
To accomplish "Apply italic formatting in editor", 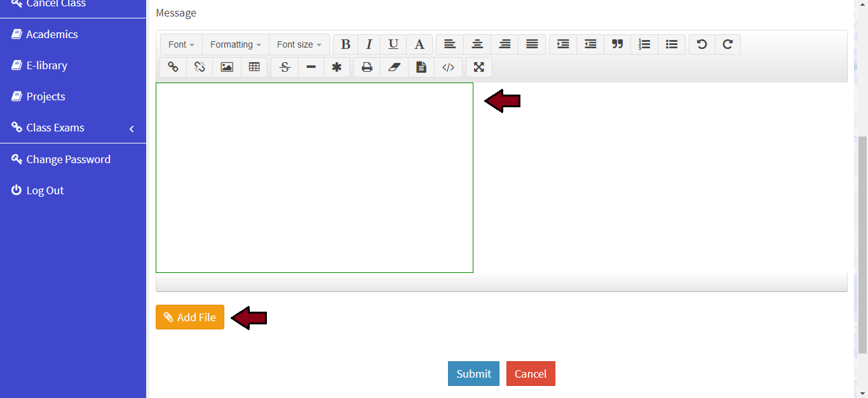I will coord(369,44).
